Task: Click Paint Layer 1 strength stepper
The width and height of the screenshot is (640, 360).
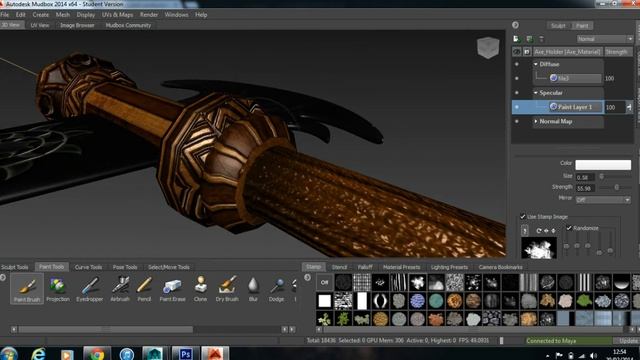Action: coord(629,107)
